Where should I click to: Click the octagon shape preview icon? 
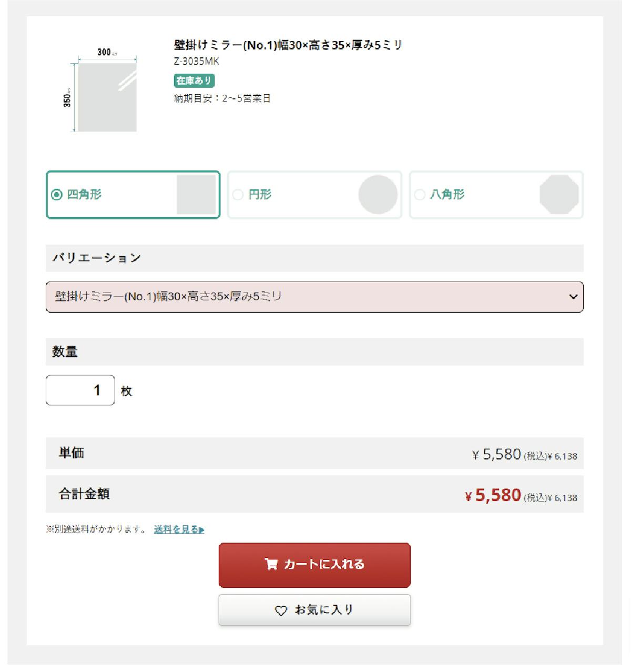[x=559, y=195]
